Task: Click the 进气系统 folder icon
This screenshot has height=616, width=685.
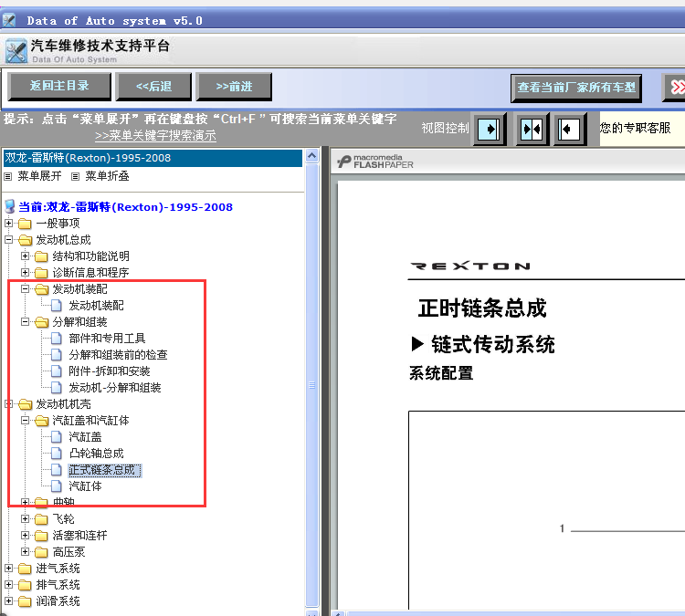Action: tap(25, 569)
